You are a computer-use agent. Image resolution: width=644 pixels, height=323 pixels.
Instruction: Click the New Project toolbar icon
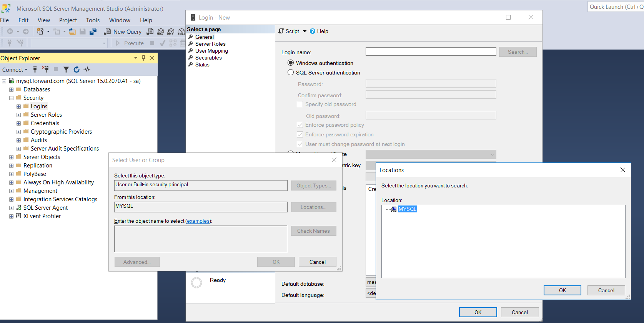tap(40, 31)
